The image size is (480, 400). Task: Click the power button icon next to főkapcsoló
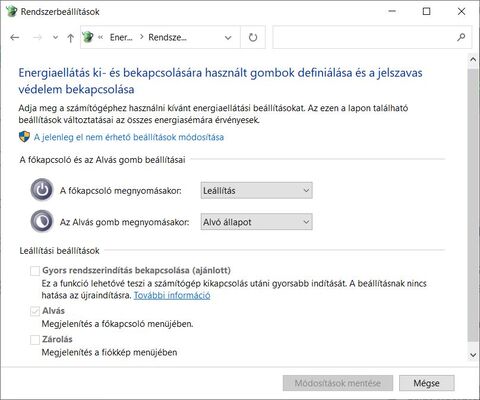click(42, 190)
